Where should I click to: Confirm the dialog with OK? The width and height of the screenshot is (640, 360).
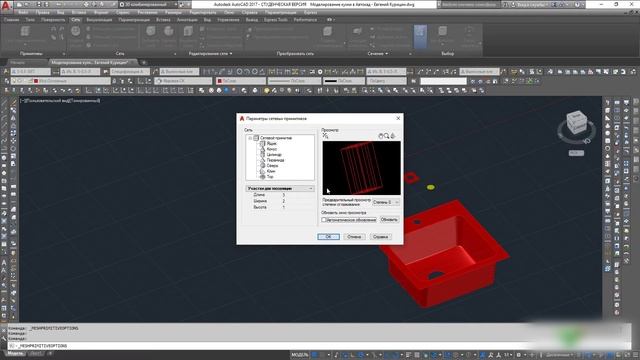pos(329,237)
